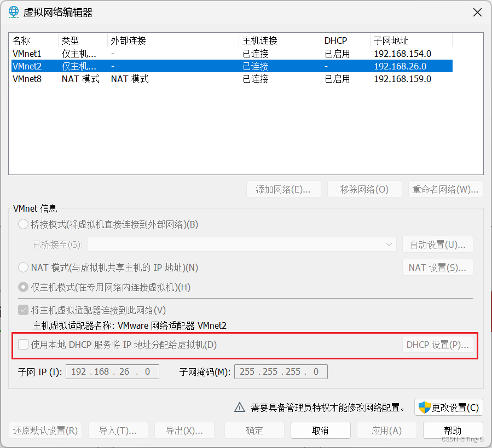
Task: Open DHCP 设置 dialog
Action: 438,345
